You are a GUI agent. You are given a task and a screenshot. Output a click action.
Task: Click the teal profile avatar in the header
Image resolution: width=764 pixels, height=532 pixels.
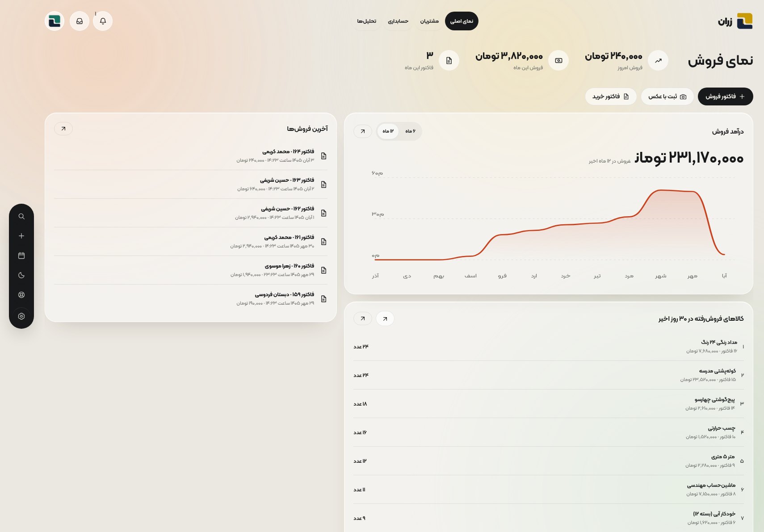[55, 21]
